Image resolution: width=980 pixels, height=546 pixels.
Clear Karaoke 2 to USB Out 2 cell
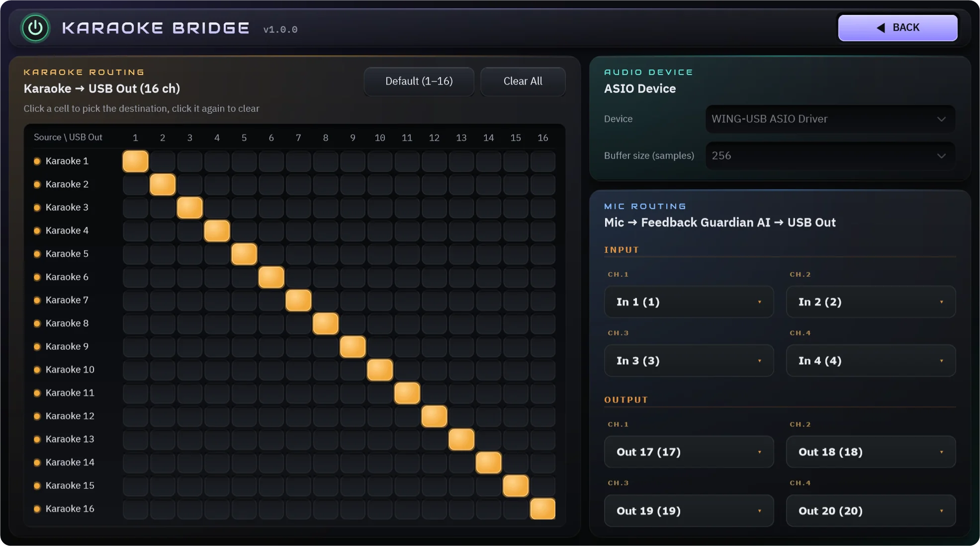(163, 184)
